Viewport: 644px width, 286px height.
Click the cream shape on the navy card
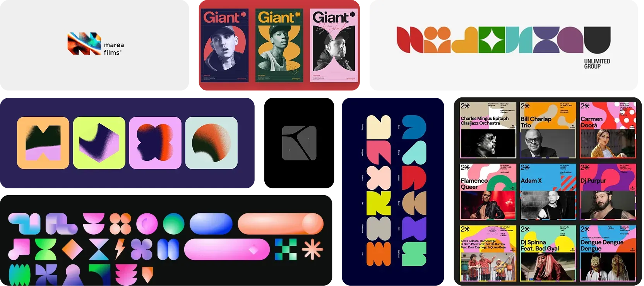coord(379,127)
